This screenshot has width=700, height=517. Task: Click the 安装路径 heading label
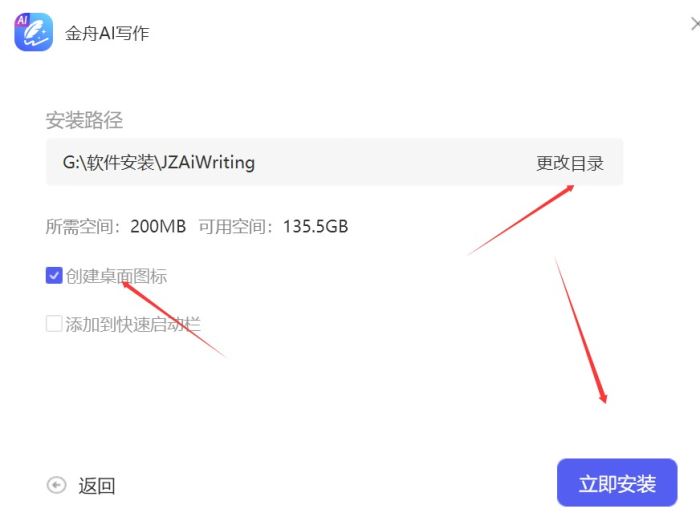[x=84, y=120]
